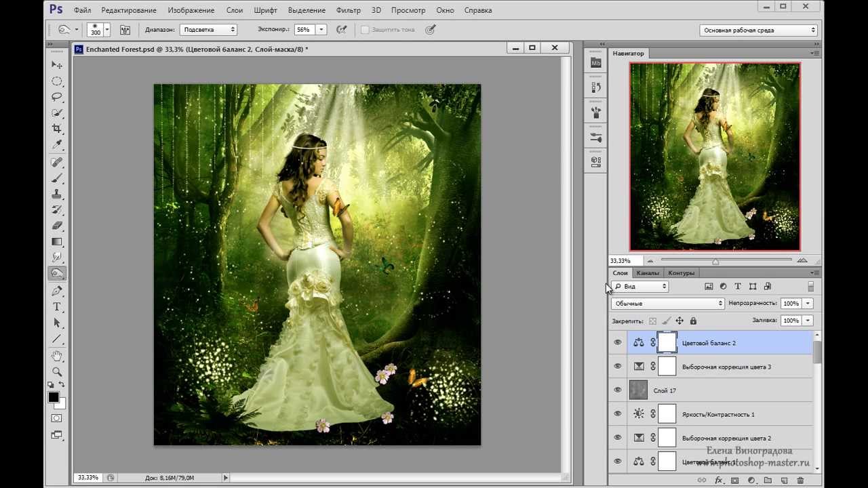Select the Hand tool
This screenshot has height=488, width=868.
57,356
